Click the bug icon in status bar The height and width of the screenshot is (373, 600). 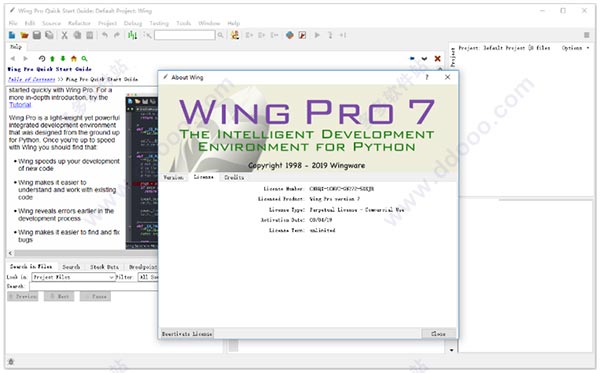(11, 362)
